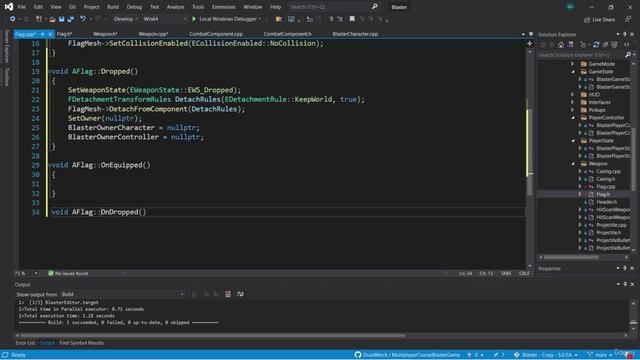Collapse the GameState folder
This screenshot has height=360, width=640.
click(572, 71)
